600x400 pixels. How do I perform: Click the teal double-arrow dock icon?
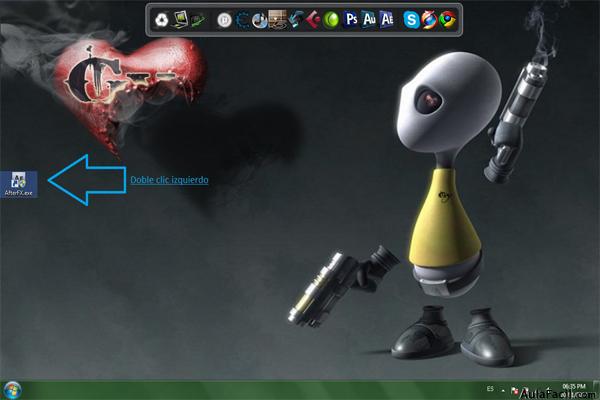pyautogui.click(x=295, y=20)
